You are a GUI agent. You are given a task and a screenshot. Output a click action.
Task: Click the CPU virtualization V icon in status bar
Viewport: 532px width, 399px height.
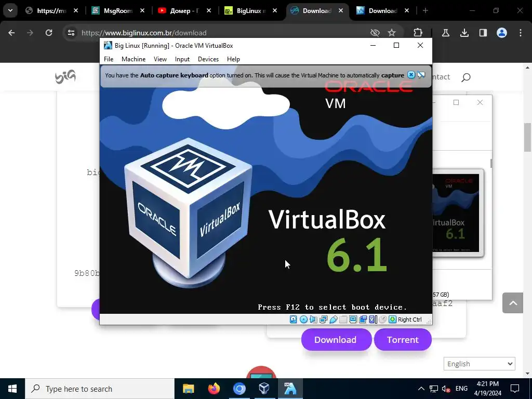click(x=373, y=320)
